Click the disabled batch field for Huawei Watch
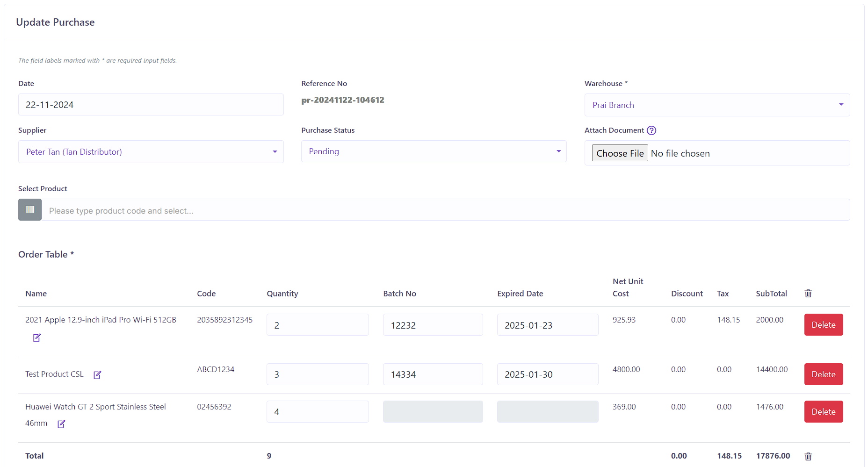The height and width of the screenshot is (467, 868). click(x=433, y=412)
